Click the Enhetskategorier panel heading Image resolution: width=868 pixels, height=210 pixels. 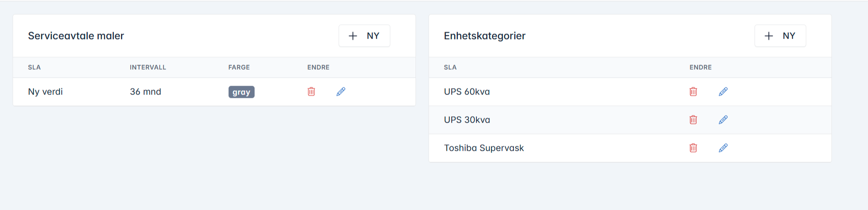484,36
